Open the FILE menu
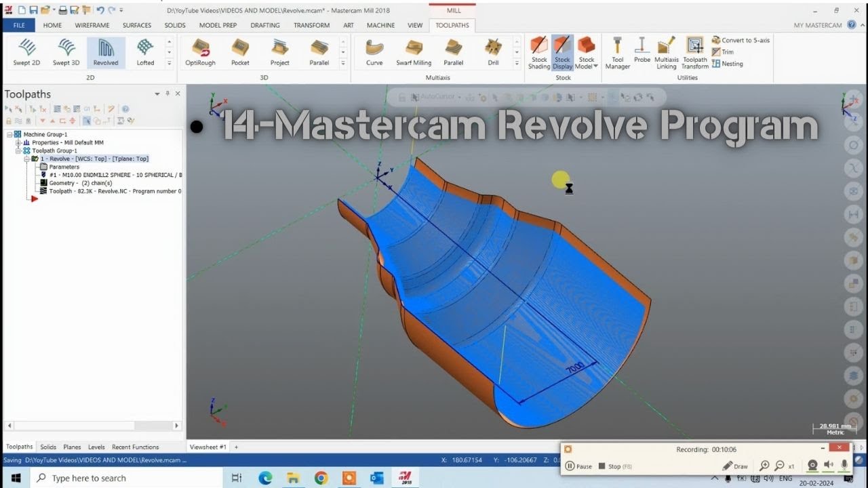The width and height of the screenshot is (868, 488). coord(18,25)
